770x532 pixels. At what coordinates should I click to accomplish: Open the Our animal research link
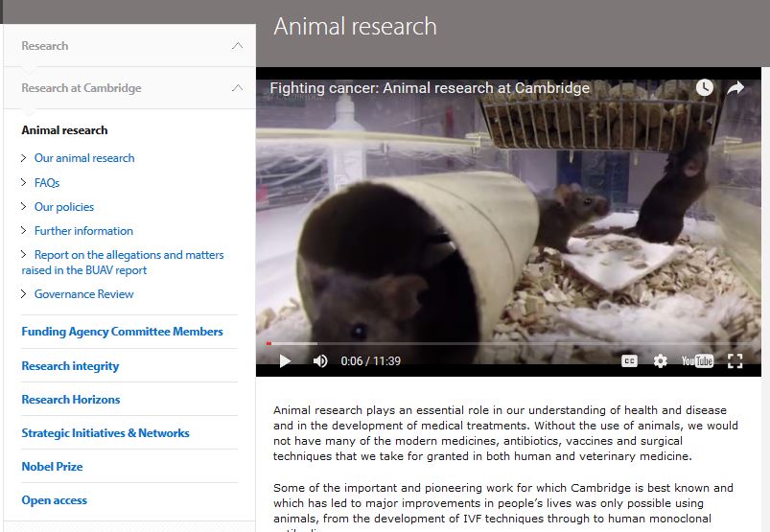point(84,158)
